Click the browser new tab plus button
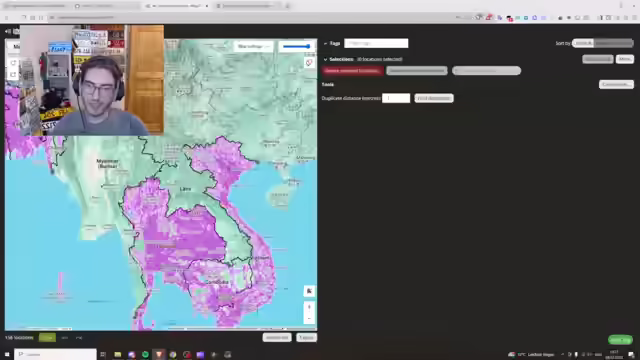 pos(287,6)
